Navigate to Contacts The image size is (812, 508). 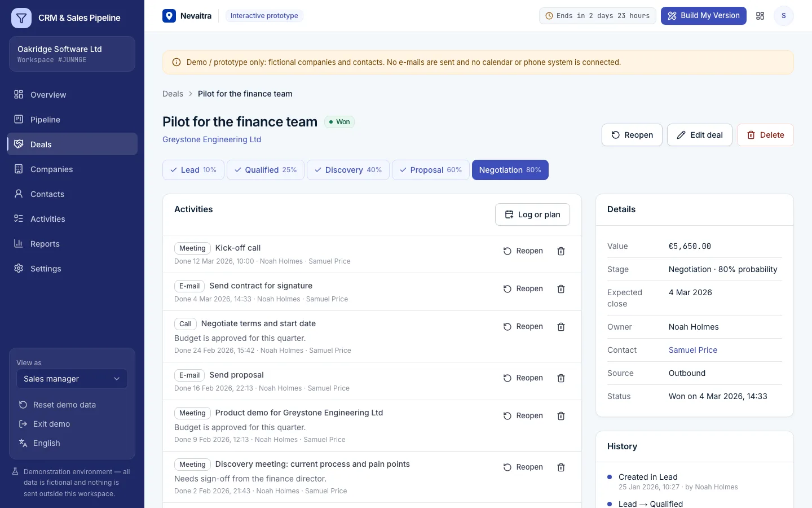coord(72,194)
